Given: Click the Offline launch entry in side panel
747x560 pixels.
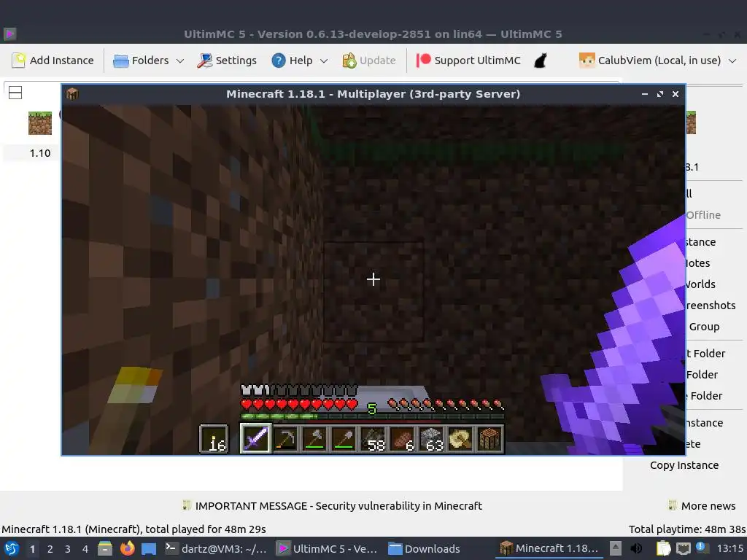Looking at the screenshot, I should [x=703, y=215].
